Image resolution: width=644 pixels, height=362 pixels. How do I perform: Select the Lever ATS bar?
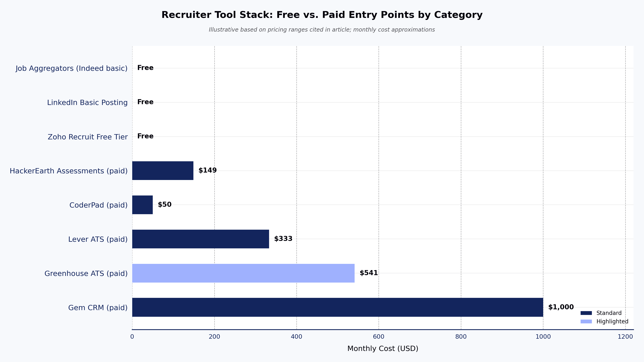point(200,239)
